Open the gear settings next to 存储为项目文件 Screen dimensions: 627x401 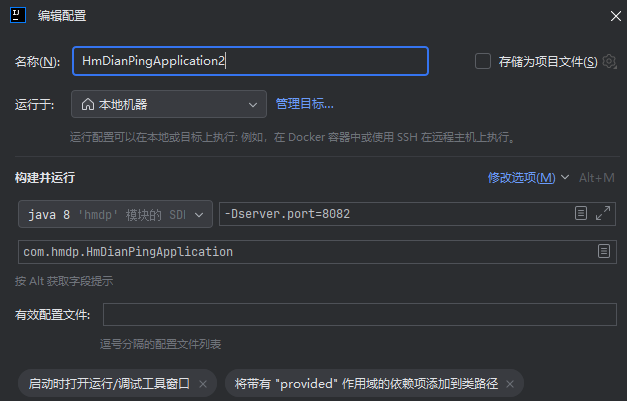tap(609, 61)
